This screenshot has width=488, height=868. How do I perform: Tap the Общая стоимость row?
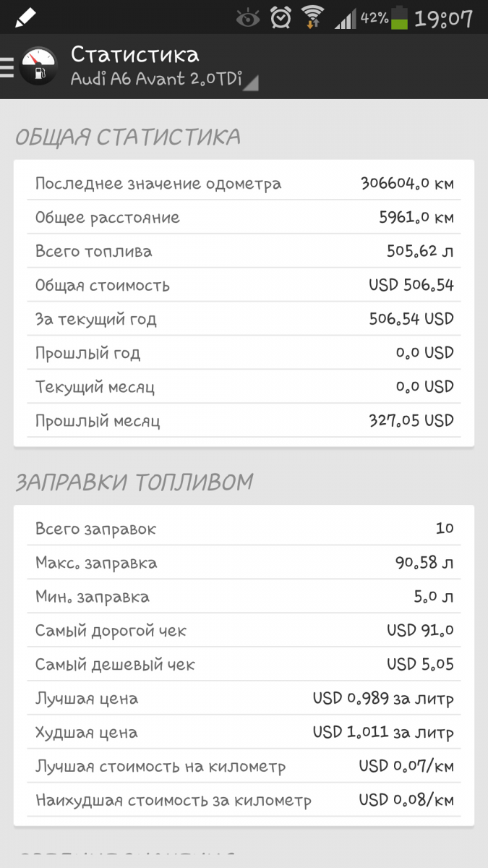244,285
